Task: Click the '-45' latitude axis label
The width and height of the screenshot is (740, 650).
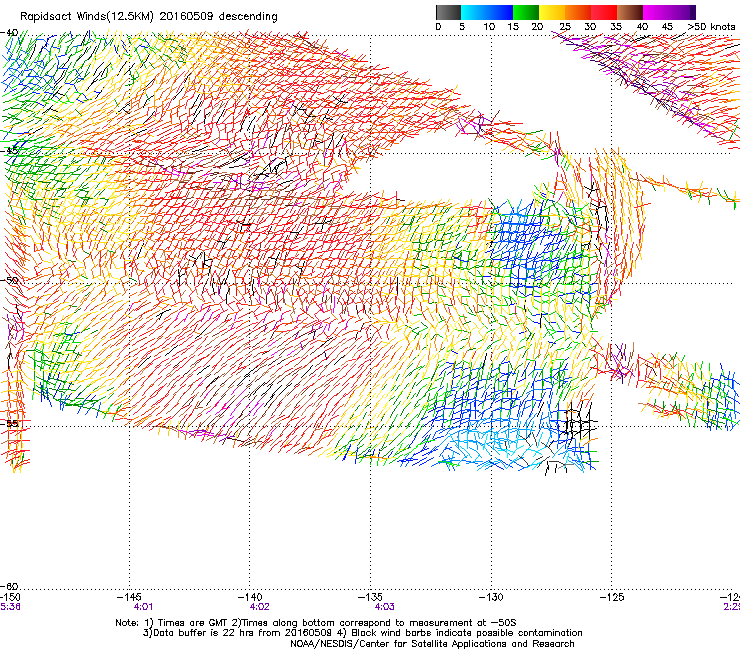Action: point(9,151)
